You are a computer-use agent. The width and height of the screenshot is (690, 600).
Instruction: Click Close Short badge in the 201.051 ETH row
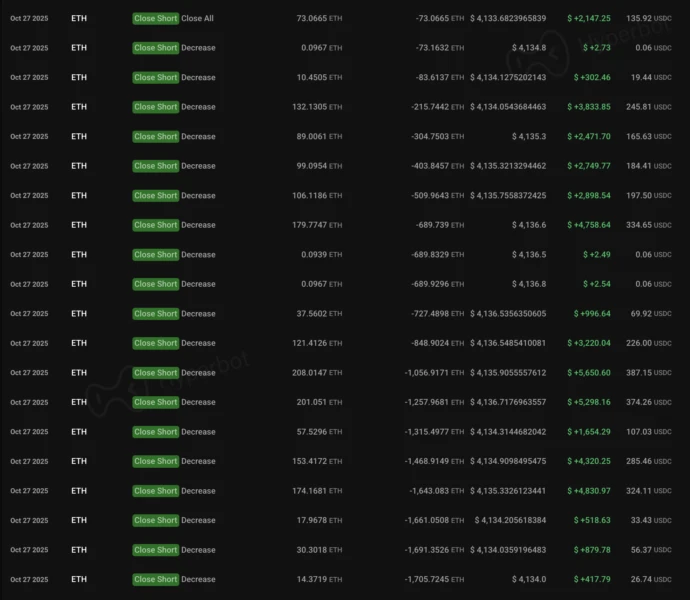tap(155, 402)
